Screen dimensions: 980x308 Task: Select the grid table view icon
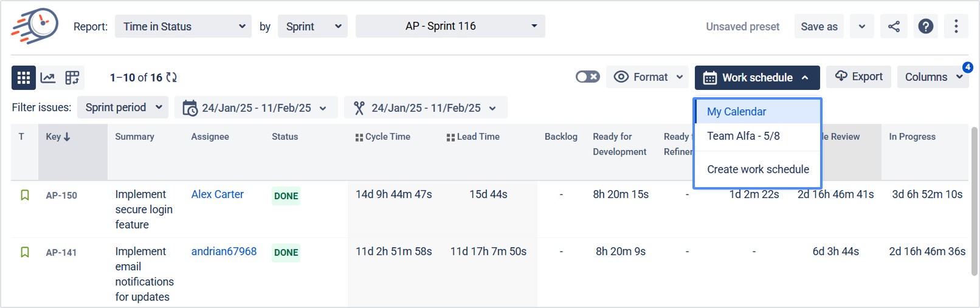pos(23,78)
